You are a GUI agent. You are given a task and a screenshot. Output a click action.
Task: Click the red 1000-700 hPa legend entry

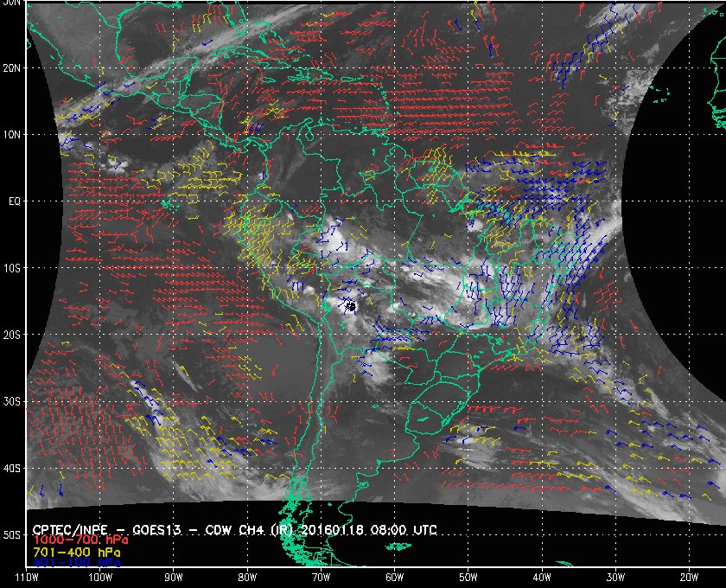click(80, 540)
